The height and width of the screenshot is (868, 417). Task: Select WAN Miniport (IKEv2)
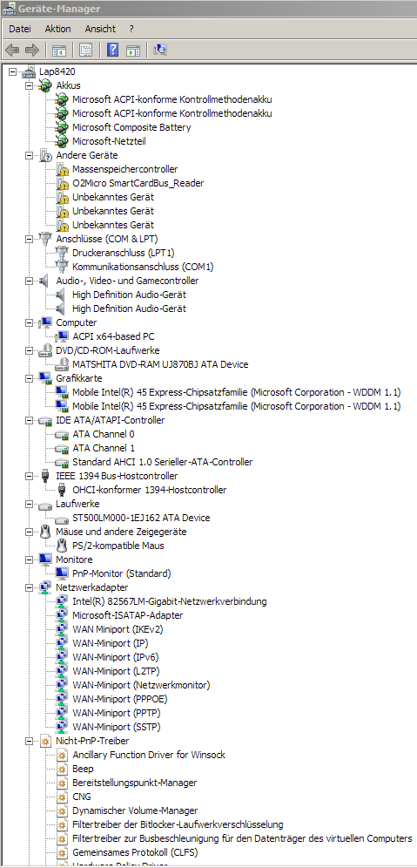click(118, 629)
